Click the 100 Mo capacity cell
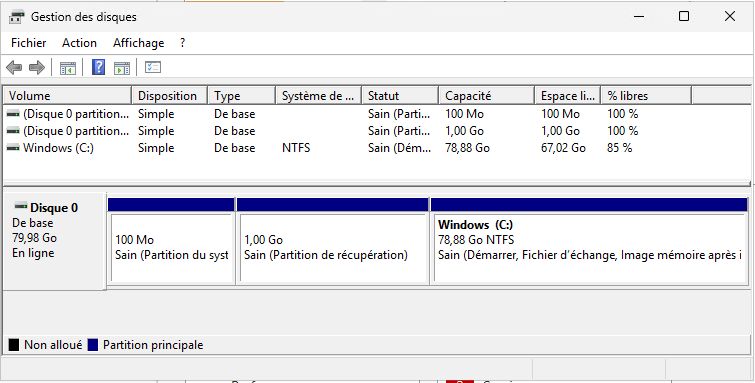Image resolution: width=755 pixels, height=383 pixels. point(464,114)
